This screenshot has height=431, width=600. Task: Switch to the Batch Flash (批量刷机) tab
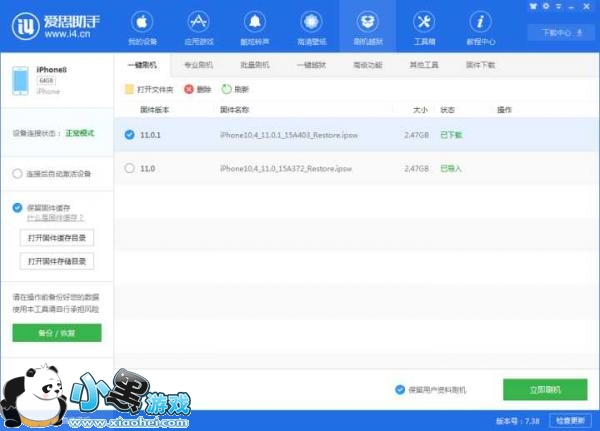(255, 65)
